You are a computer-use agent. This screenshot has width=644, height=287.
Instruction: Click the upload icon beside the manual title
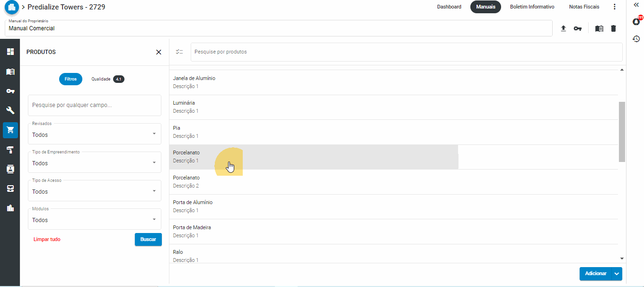(563, 28)
